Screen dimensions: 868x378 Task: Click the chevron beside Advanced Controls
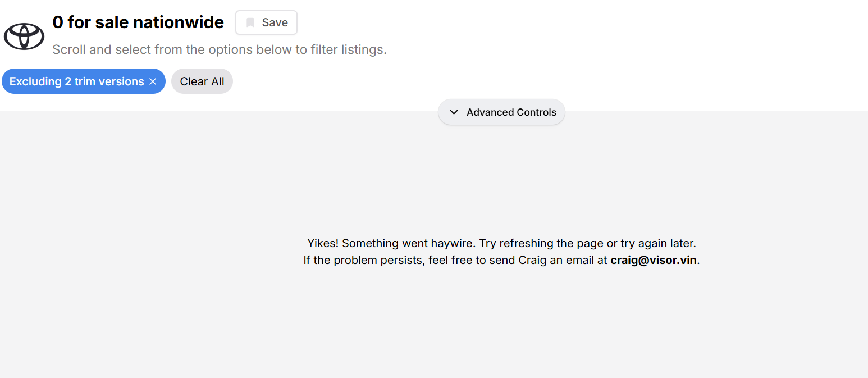tap(454, 112)
